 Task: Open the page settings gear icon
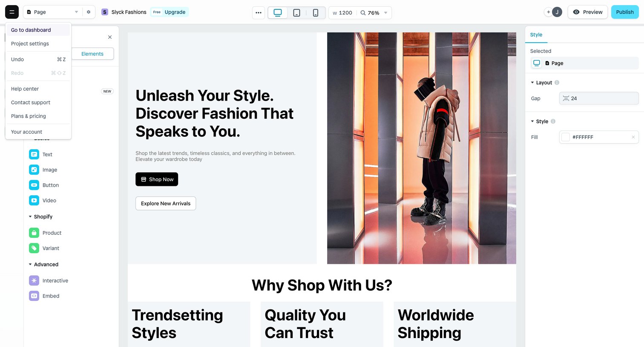[x=89, y=12]
